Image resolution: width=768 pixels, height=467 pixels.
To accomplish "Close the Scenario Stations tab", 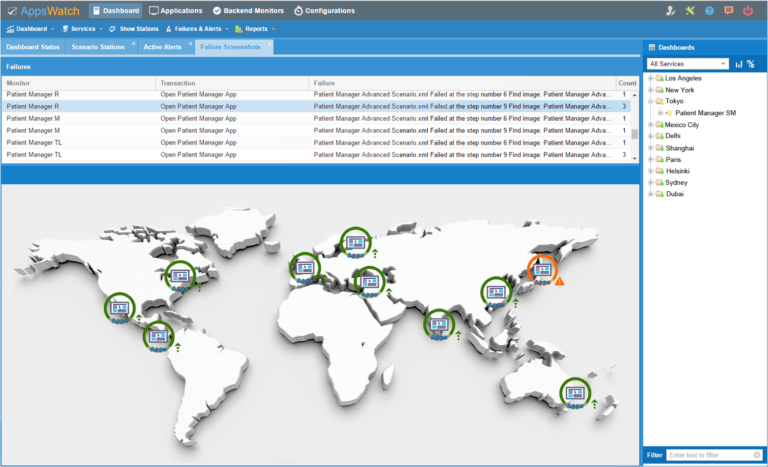I will 134,44.
